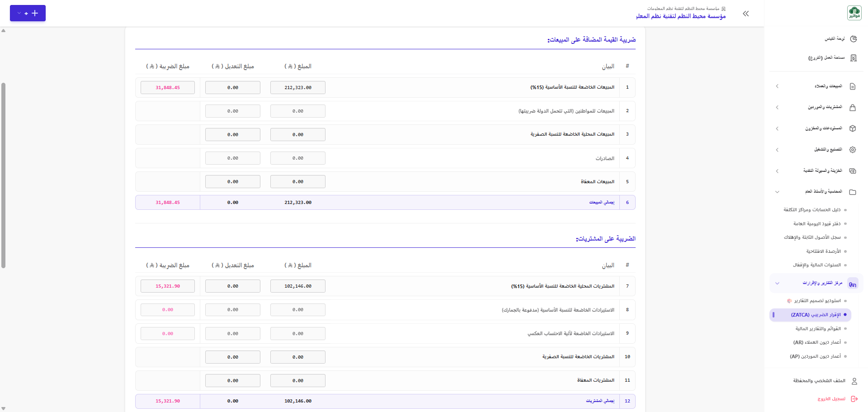868x412 pixels.
Task: Click the scrollbar up arrow at top left
Action: point(4,31)
